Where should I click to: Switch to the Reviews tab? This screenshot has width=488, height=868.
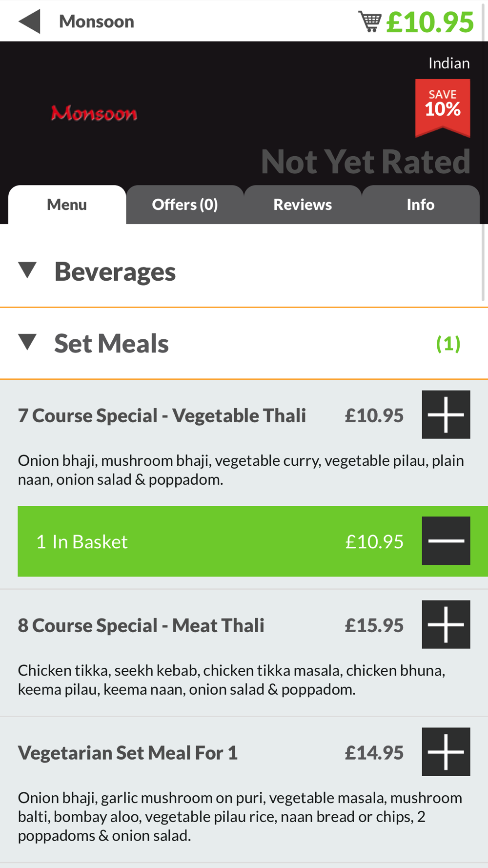coord(303,205)
